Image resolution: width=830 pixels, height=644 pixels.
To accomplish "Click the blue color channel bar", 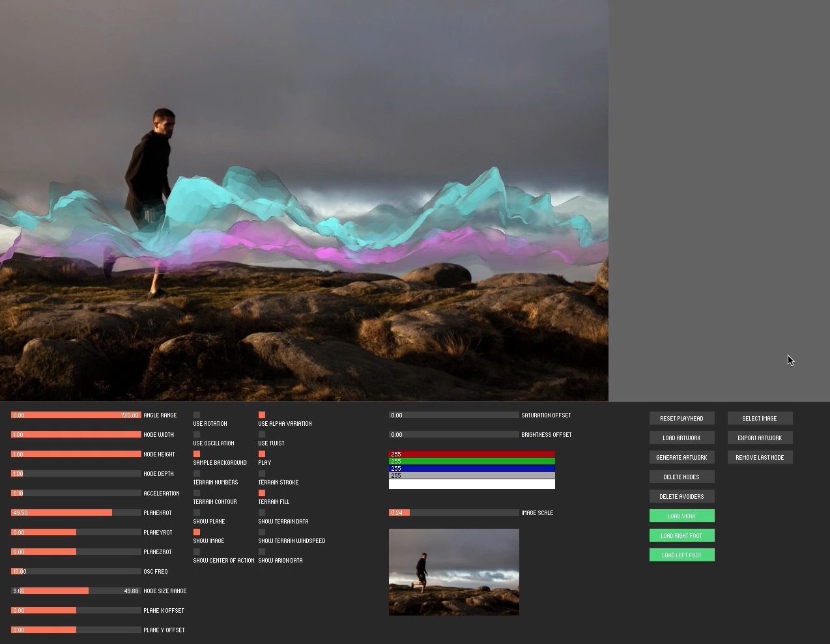I will 472,468.
